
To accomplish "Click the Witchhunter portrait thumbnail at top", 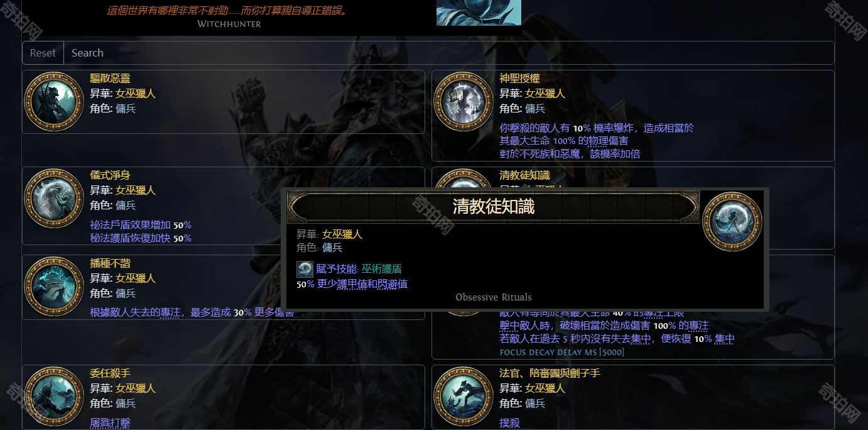I will click(x=479, y=13).
